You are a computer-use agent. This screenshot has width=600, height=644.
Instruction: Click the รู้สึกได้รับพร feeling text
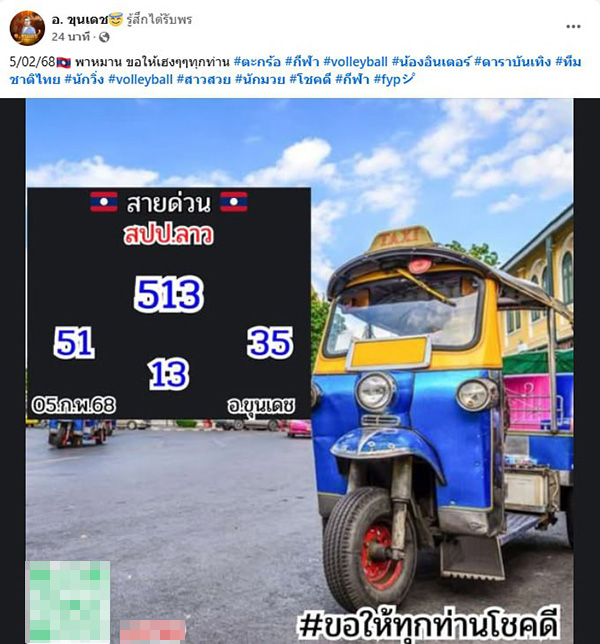(159, 19)
